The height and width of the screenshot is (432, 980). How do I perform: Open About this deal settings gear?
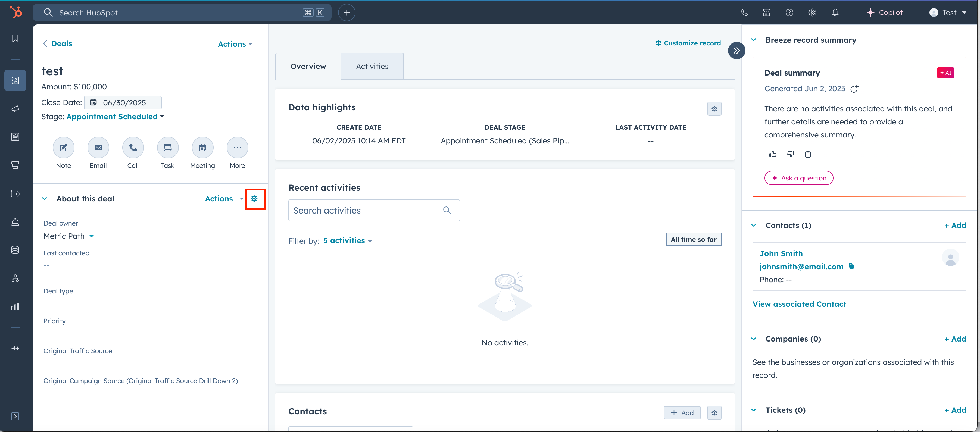(254, 199)
